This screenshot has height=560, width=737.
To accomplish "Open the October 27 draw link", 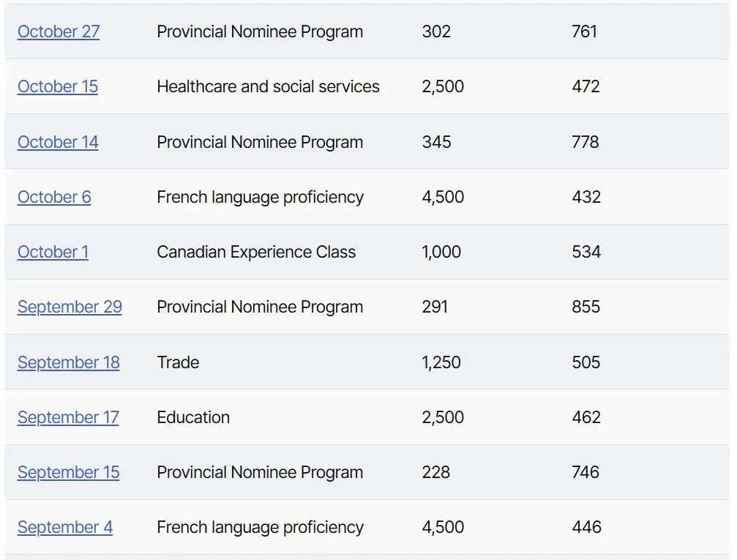I will (59, 31).
